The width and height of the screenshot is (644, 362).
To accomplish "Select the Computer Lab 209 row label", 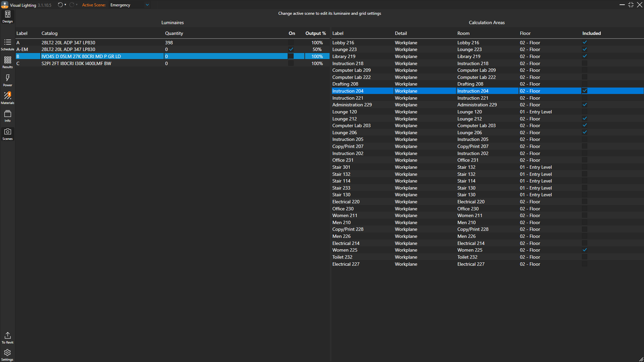I will click(351, 70).
